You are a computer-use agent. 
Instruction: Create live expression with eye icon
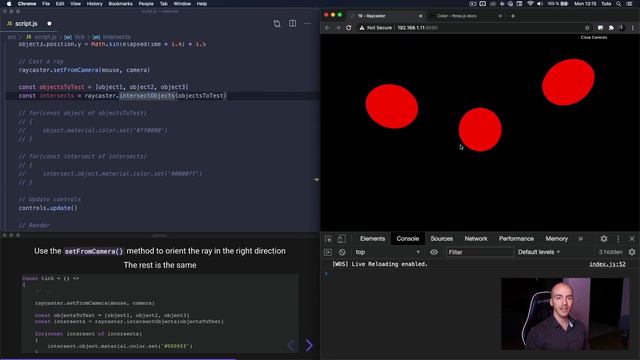tap(434, 252)
